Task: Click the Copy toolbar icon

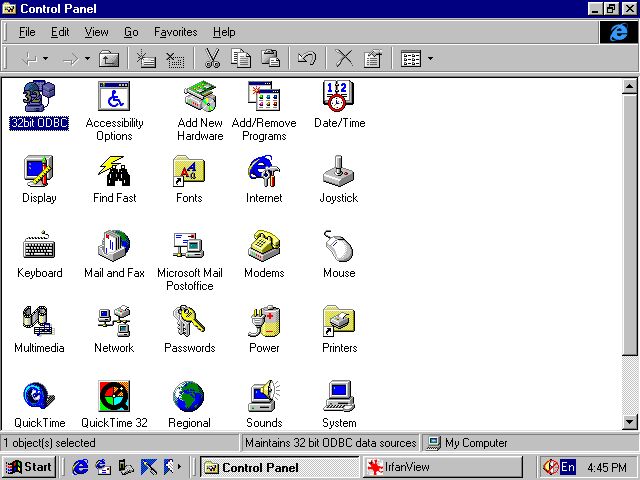Action: (x=241, y=58)
